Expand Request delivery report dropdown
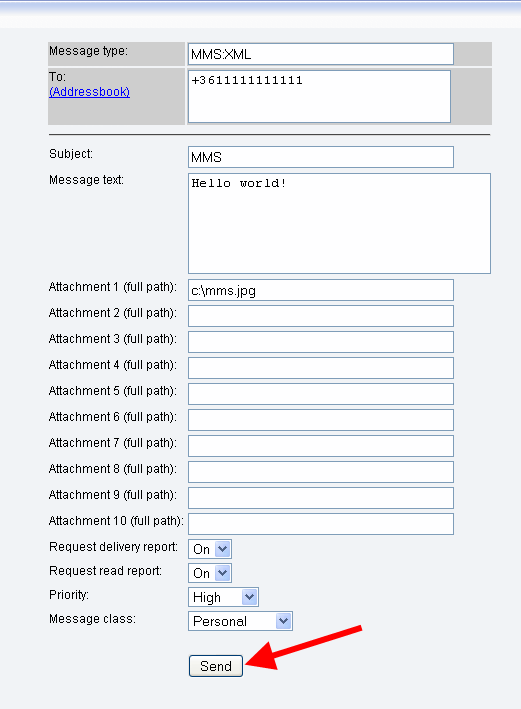The width and height of the screenshot is (521, 709). 210,549
